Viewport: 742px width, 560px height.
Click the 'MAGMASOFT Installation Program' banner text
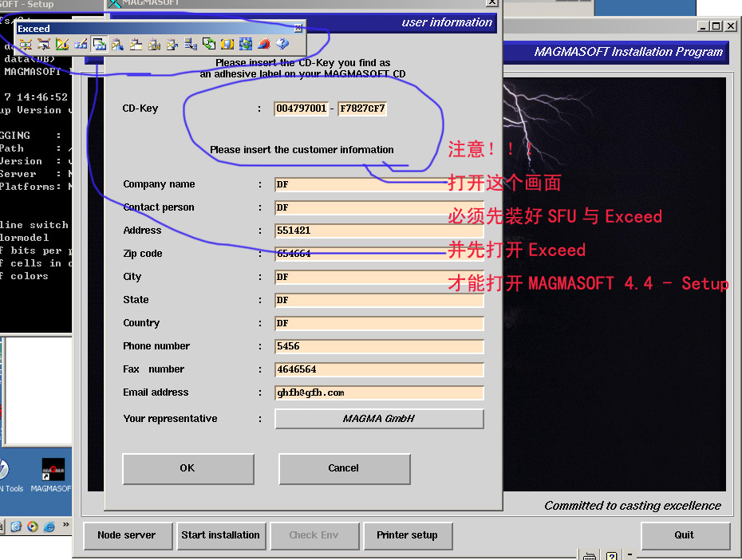pos(629,52)
